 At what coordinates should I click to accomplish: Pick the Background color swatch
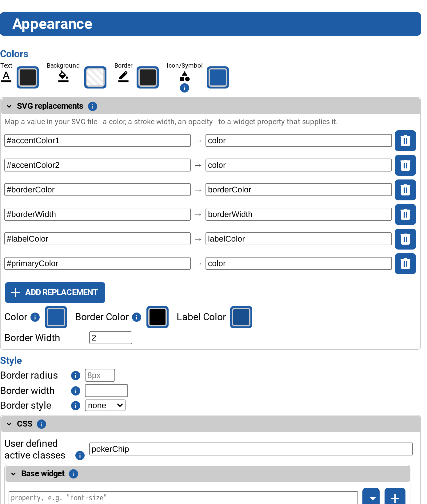[x=95, y=77]
